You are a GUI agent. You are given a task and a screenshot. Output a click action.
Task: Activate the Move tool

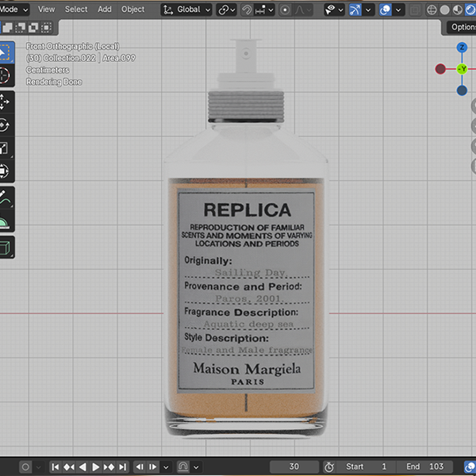tap(6, 102)
